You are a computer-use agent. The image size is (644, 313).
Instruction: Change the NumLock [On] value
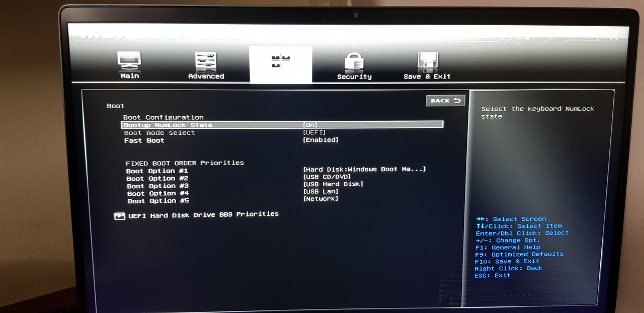coord(310,125)
